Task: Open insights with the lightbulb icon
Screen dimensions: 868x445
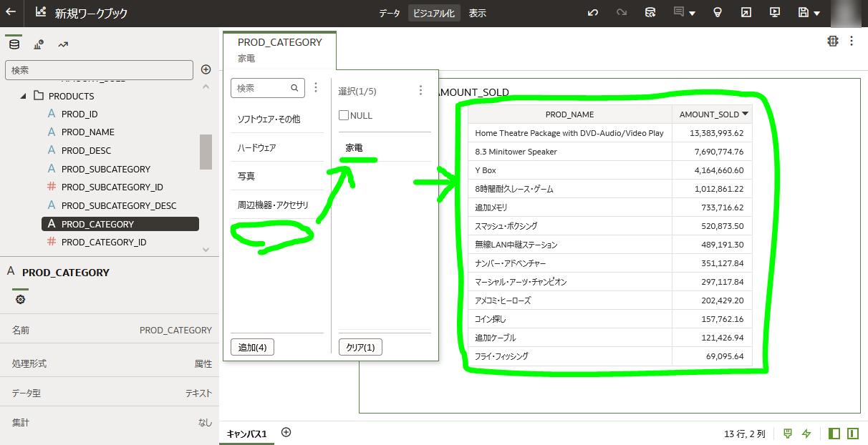Action: pyautogui.click(x=718, y=13)
